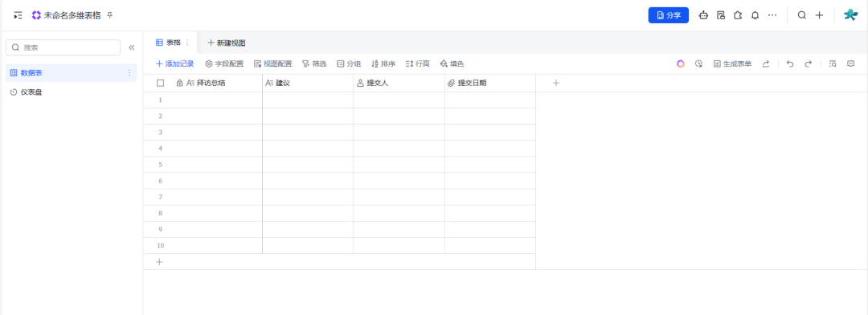The image size is (868, 315).
Task: Open the user avatar profile
Action: (x=850, y=15)
